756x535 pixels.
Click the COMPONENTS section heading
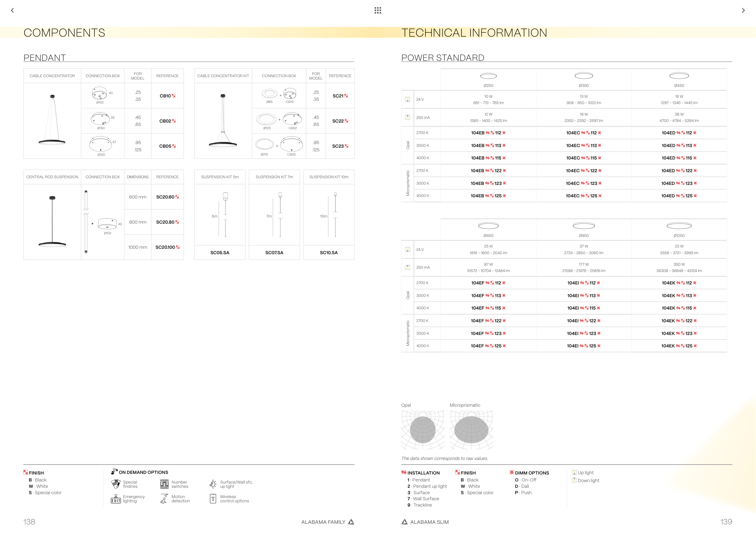click(64, 33)
